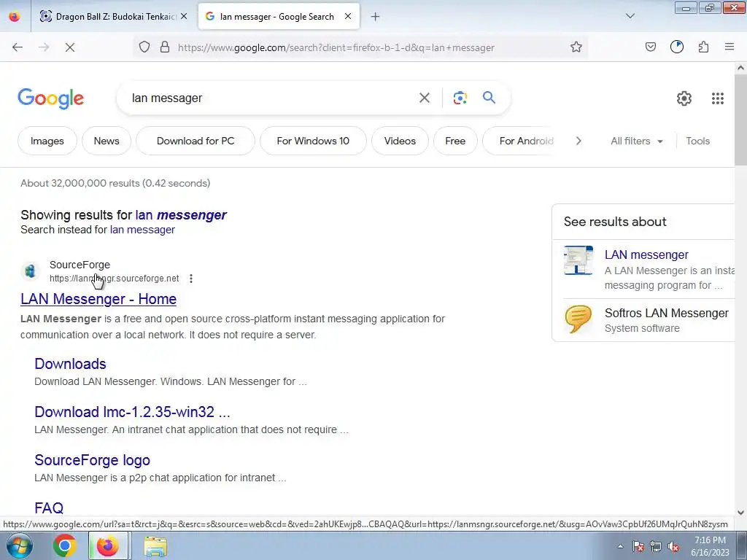Viewport: 747px width, 560px height.
Task: Open the list all tabs chevron
Action: click(630, 17)
